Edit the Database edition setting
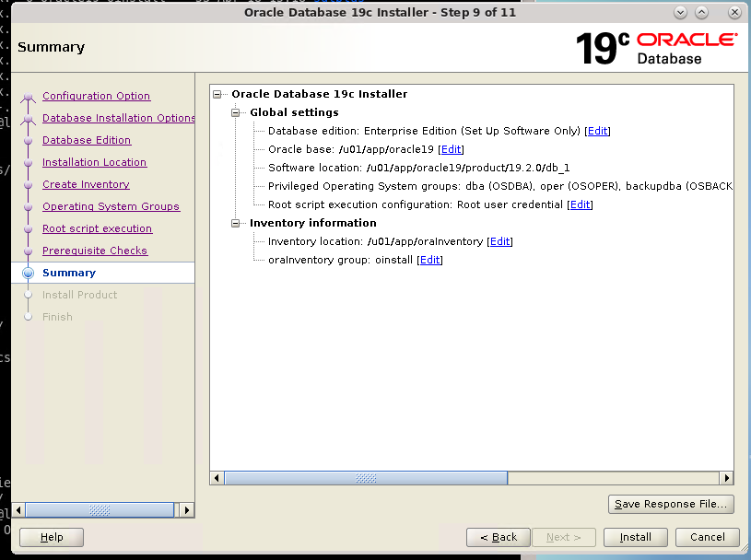 click(x=597, y=131)
